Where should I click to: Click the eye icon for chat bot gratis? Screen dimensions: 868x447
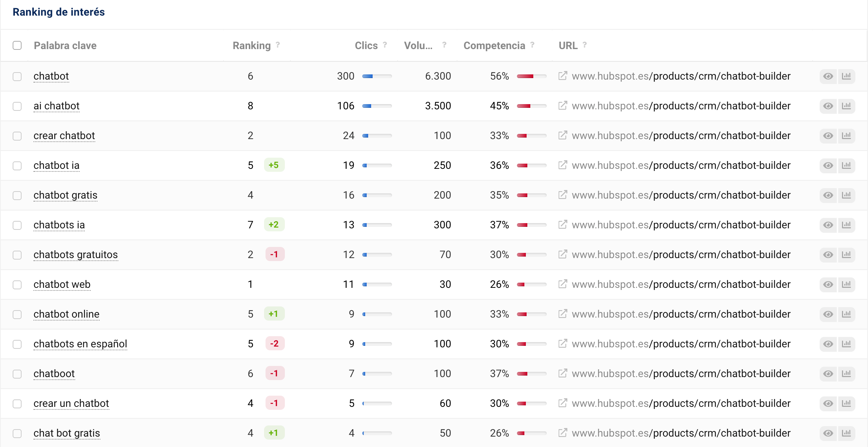[x=828, y=433]
